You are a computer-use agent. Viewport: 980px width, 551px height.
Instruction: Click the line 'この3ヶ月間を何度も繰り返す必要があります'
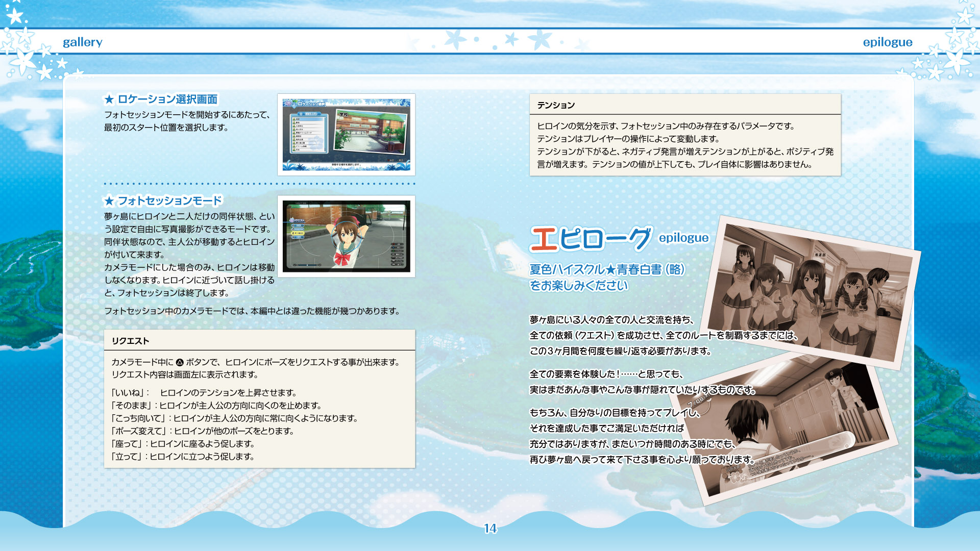point(620,351)
